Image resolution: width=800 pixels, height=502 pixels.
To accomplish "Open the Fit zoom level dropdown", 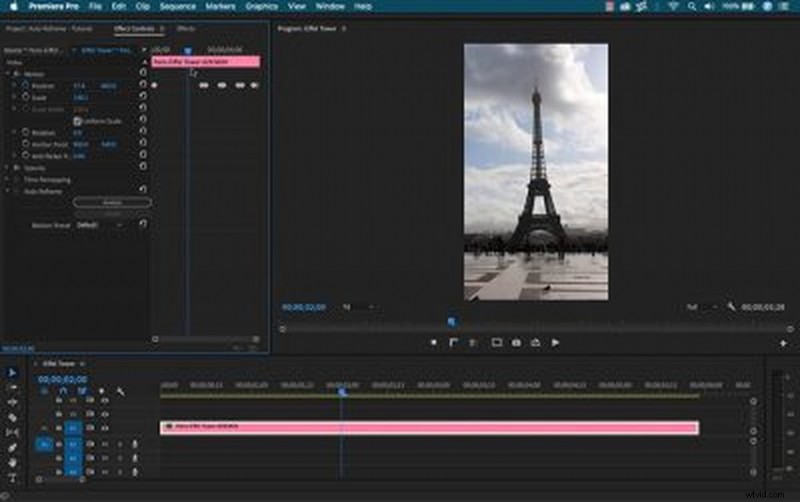I will (x=359, y=307).
